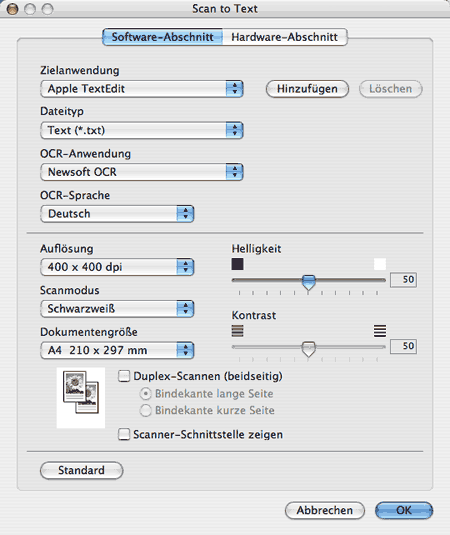Select Bindekante kurze Seite radio button

[145, 410]
